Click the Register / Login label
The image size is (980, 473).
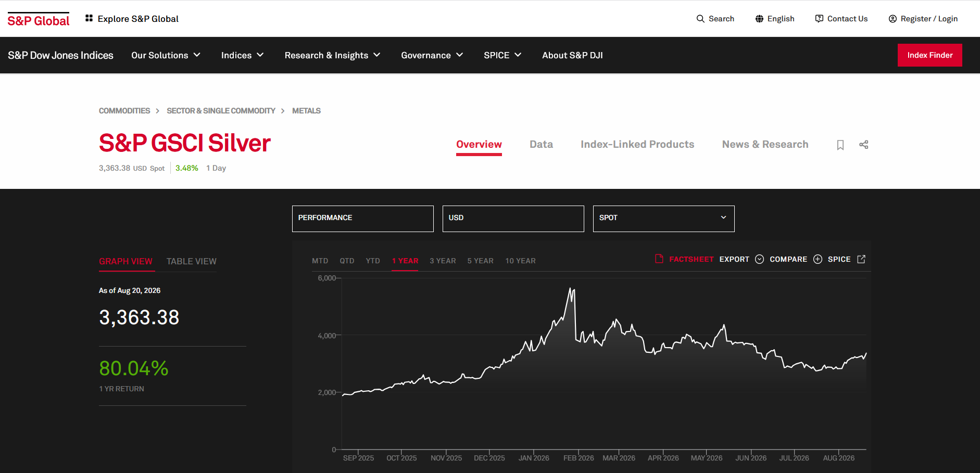929,19
